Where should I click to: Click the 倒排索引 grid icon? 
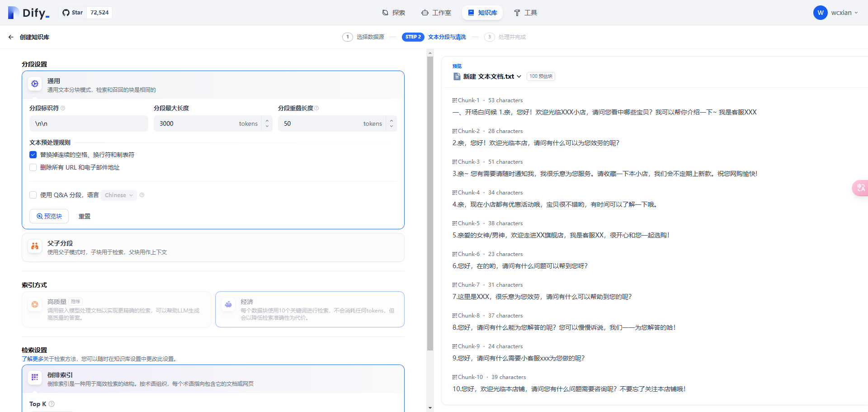35,377
